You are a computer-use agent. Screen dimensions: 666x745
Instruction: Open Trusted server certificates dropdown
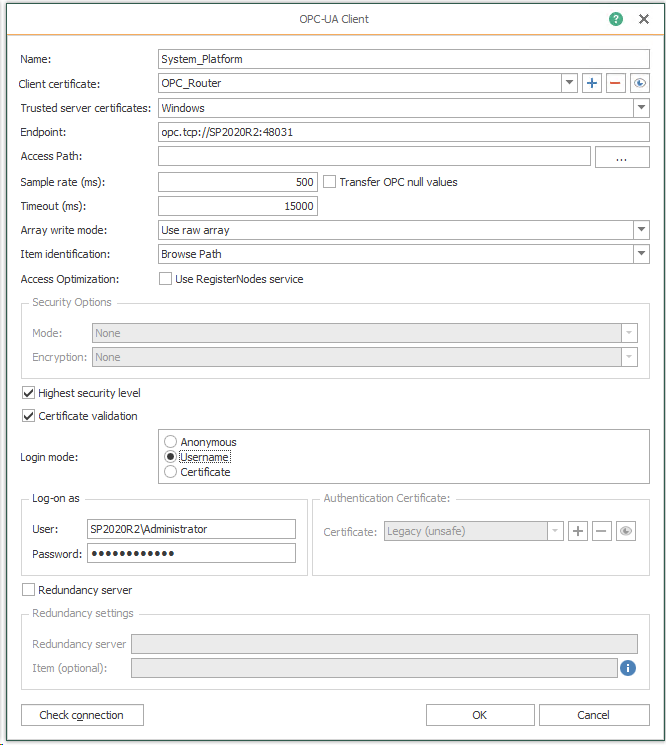tap(641, 108)
